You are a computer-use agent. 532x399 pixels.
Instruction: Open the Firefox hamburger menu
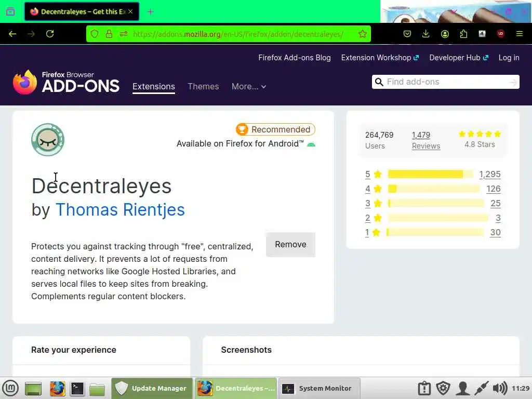519,34
